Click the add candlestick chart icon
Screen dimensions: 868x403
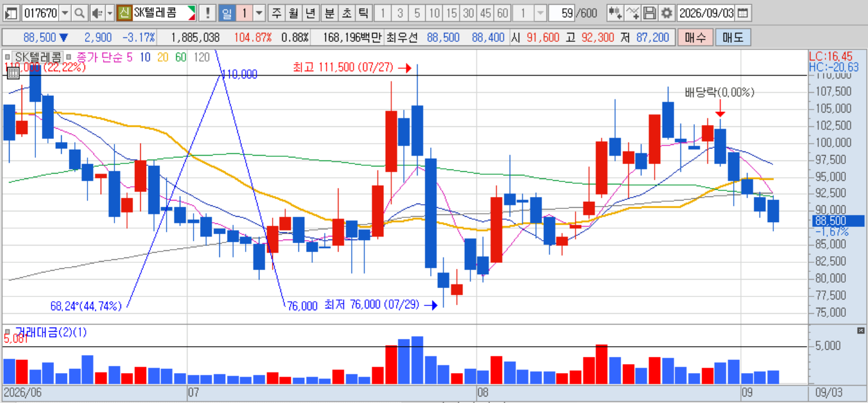(615, 13)
